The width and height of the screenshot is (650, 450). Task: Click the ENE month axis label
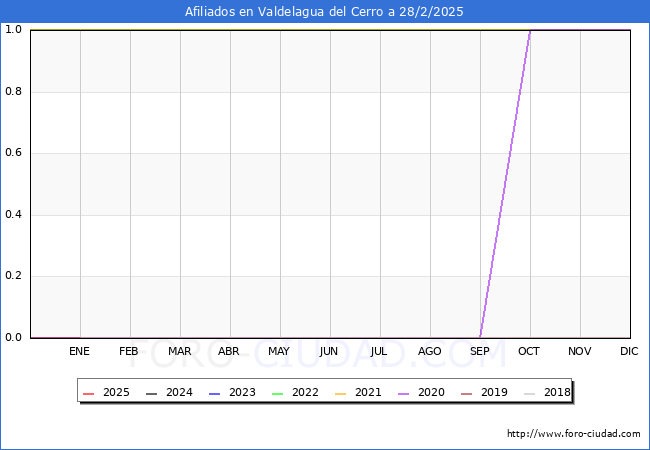point(79,351)
